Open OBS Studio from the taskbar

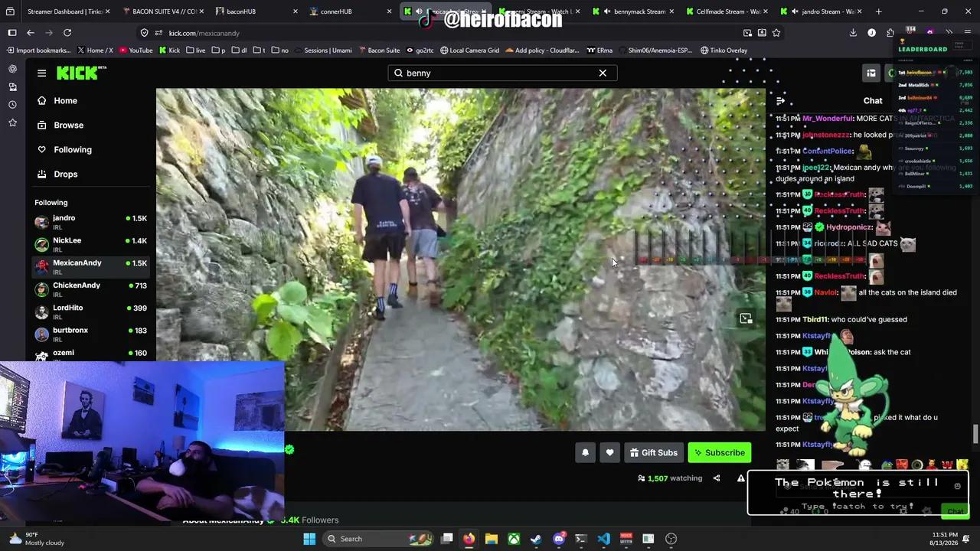pyautogui.click(x=671, y=539)
